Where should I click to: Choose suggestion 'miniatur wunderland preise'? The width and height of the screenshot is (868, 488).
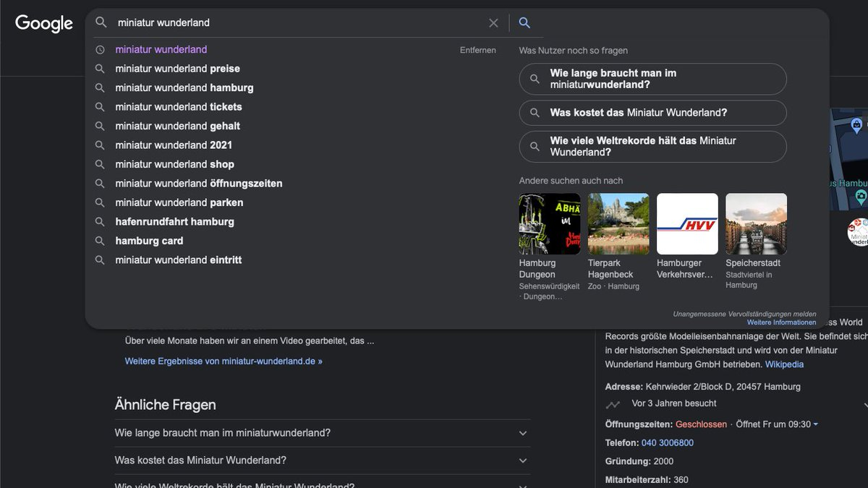[178, 69]
